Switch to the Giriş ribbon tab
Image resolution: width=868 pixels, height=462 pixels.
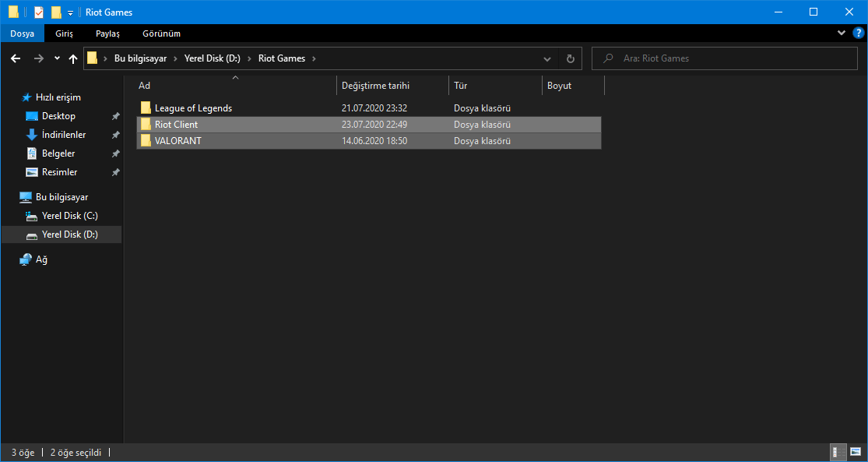64,34
